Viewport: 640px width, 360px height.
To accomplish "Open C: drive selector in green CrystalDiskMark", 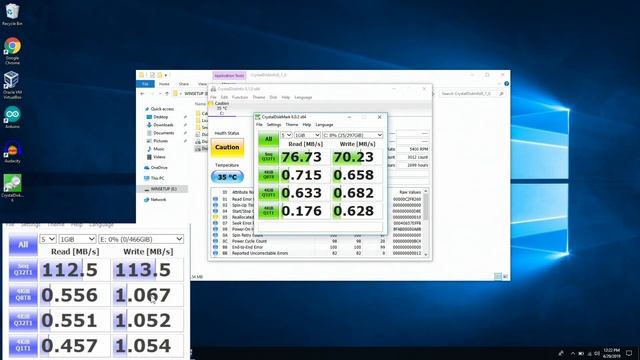I will coord(353,135).
